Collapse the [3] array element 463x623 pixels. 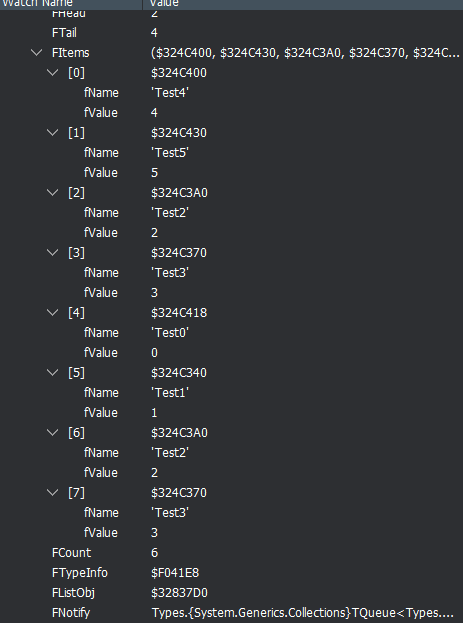52,253
